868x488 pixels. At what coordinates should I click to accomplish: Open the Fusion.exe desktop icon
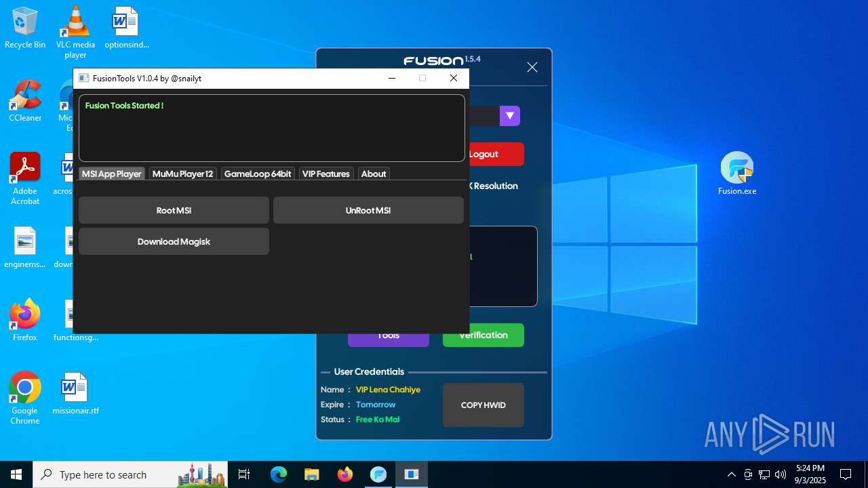[737, 174]
